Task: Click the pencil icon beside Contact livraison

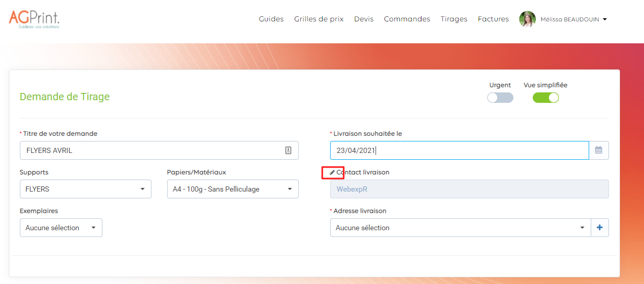Action: point(332,172)
